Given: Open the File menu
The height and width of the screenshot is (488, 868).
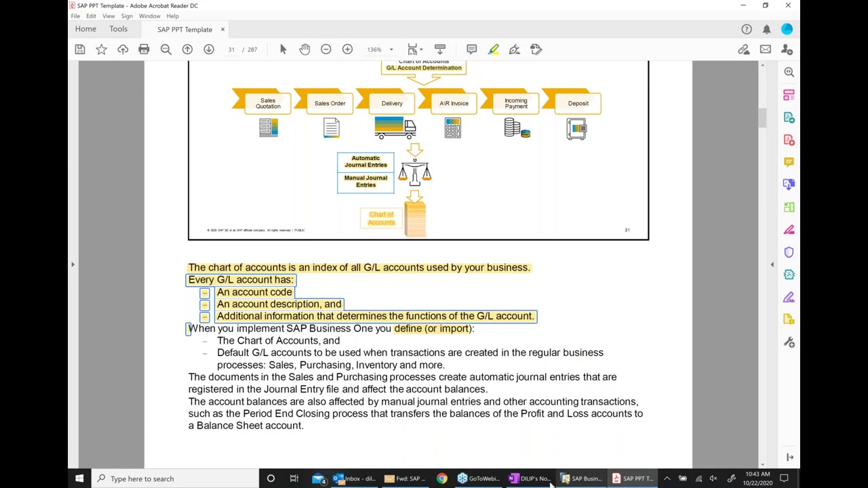Looking at the screenshot, I should pos(75,16).
